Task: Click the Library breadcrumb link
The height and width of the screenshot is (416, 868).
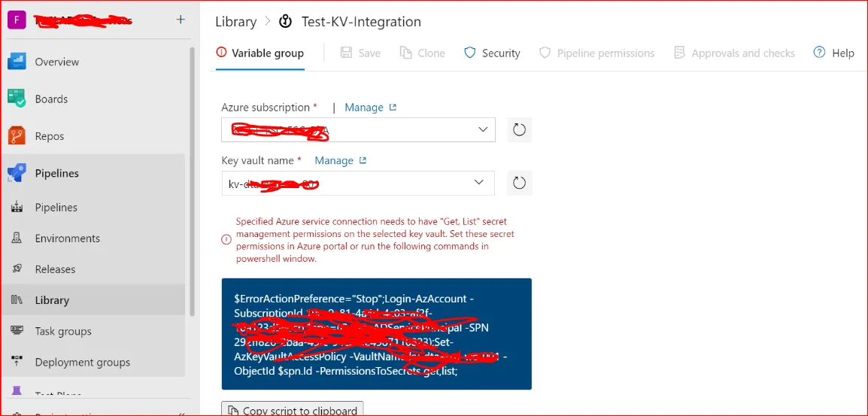Action: 236,22
